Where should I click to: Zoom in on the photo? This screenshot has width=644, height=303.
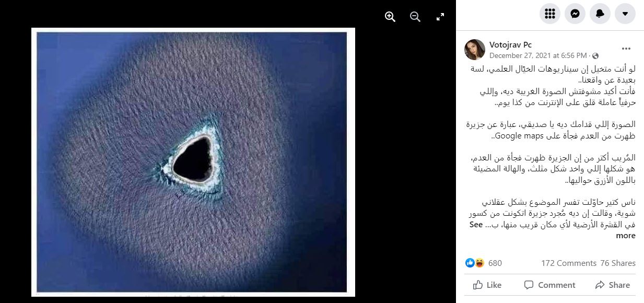[x=390, y=17]
